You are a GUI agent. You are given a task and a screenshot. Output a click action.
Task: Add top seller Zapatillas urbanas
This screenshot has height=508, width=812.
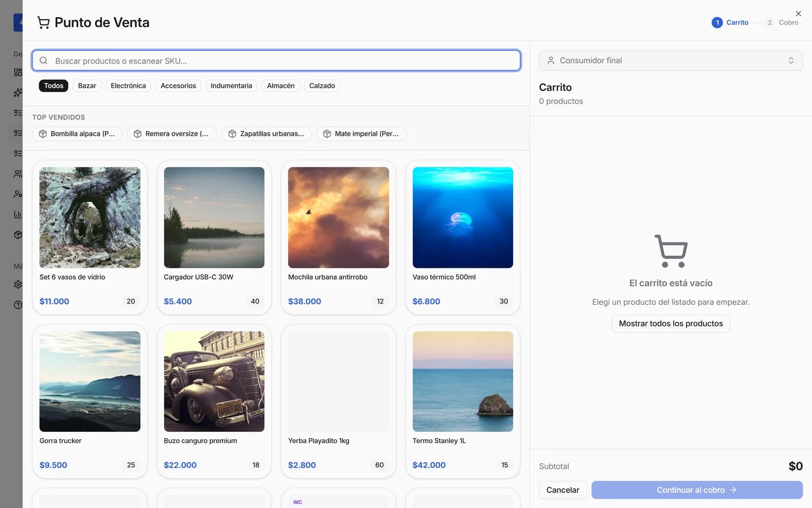point(266,134)
